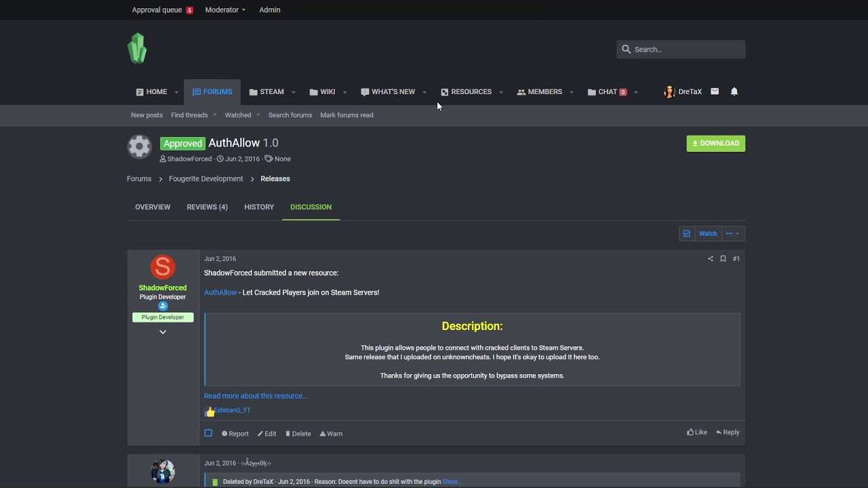Expand the Wiki menu arrow

click(x=344, y=92)
